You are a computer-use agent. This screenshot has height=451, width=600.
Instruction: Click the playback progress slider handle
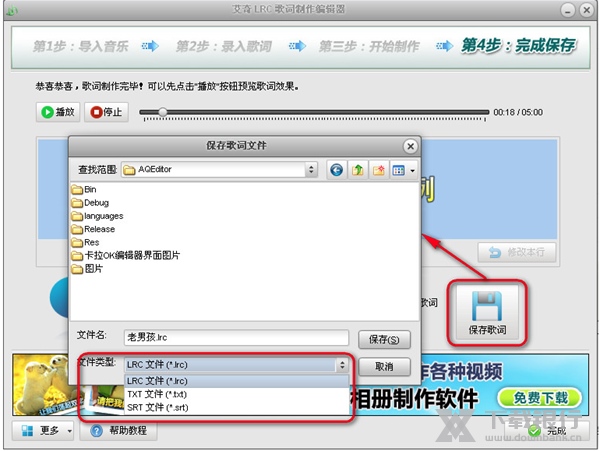pos(163,112)
